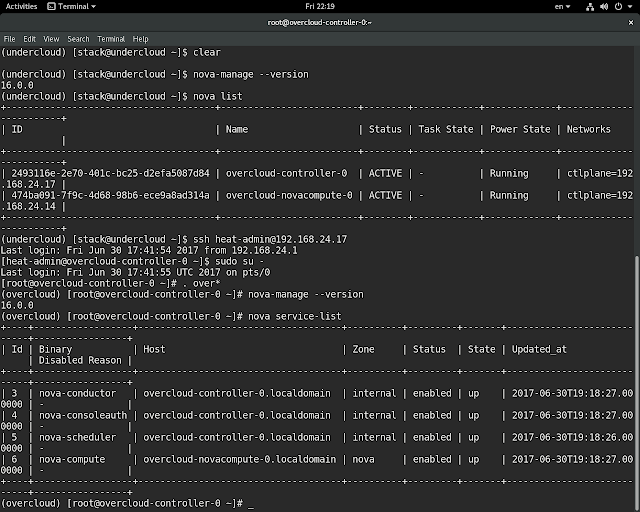Open the en keyboard layout dropdown
The width and height of the screenshot is (640, 512).
(x=562, y=7)
